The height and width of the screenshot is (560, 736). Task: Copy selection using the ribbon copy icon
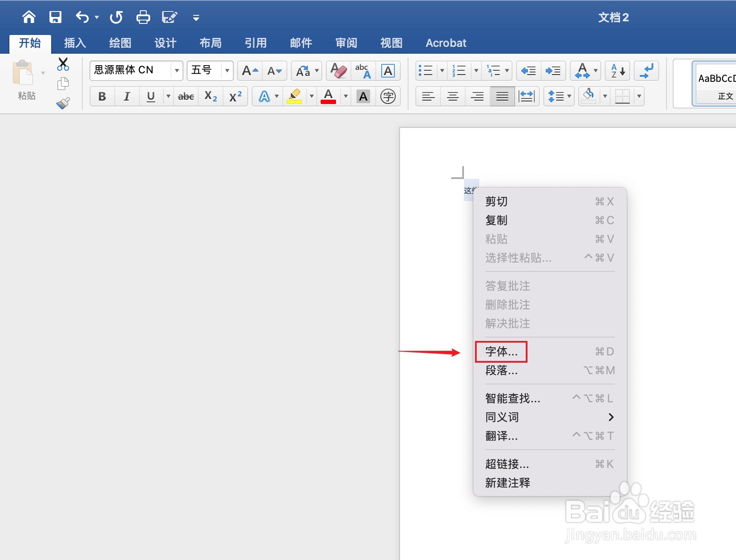pos(63,84)
